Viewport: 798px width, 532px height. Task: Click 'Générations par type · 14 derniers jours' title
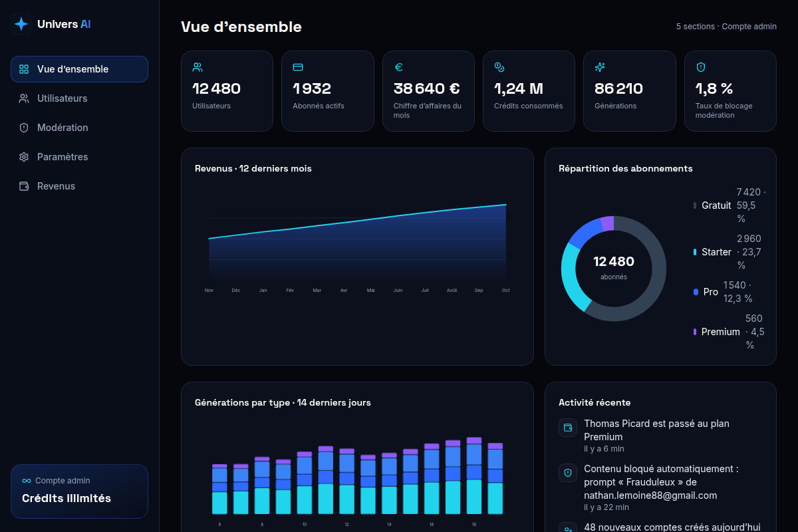click(x=283, y=402)
